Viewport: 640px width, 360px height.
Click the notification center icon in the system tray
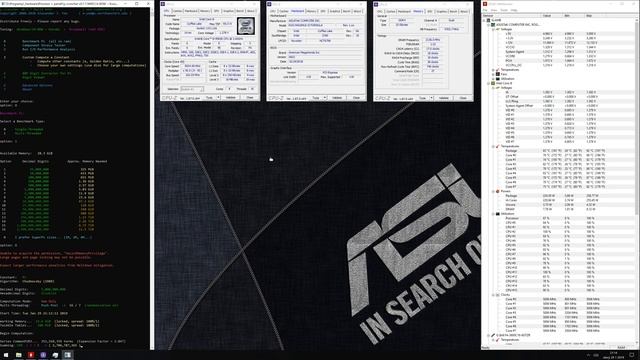(632, 355)
